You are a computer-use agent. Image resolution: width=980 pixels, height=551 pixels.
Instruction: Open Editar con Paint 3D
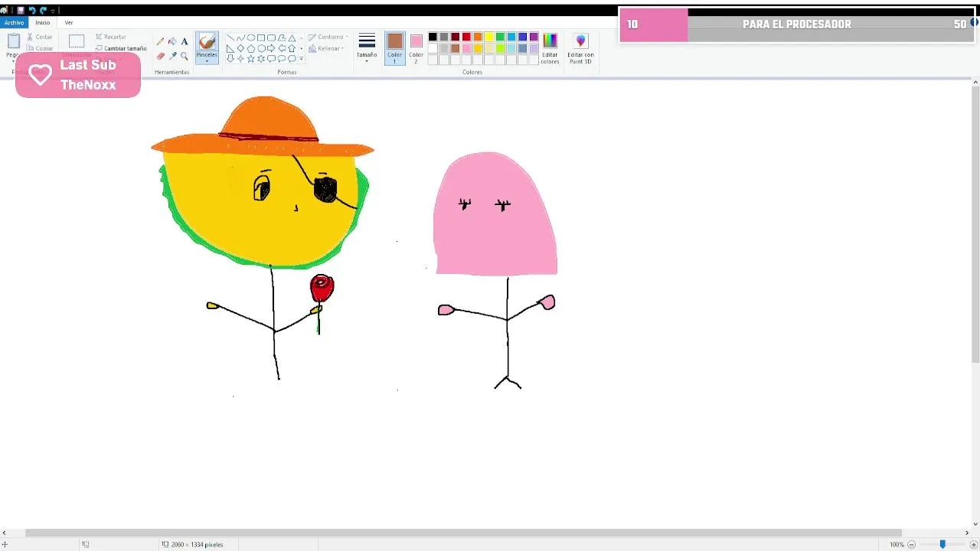[580, 47]
